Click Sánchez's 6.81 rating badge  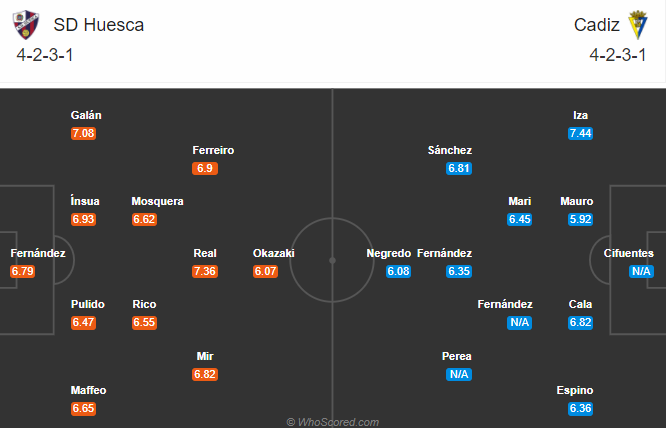pos(459,168)
